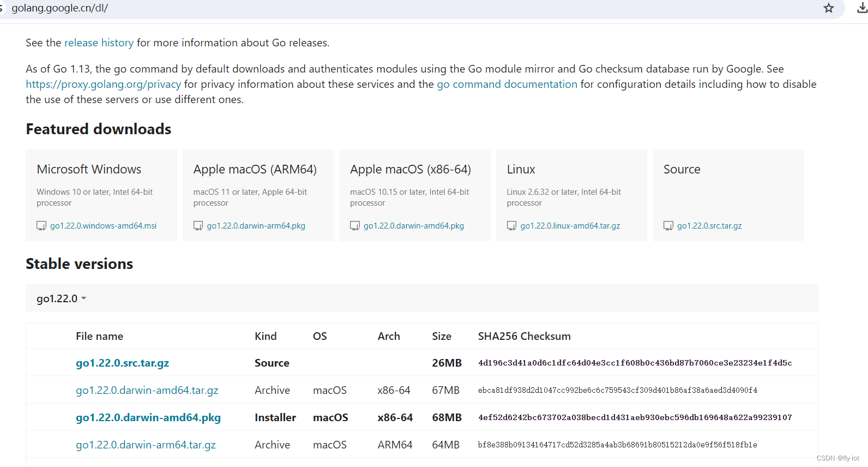Select the checksum starting with bf8e388b0913
Image resolution: width=868 pixels, height=467 pixels.
point(618,445)
